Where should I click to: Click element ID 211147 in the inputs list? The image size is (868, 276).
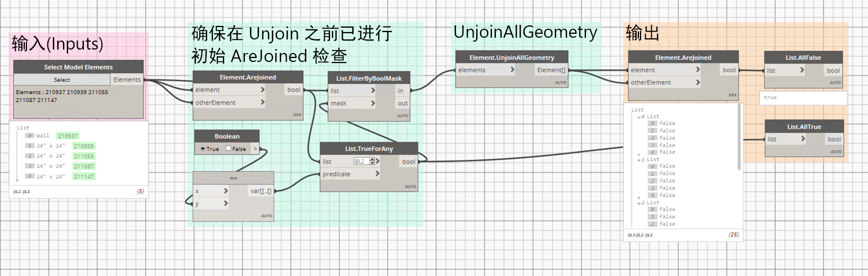click(84, 176)
